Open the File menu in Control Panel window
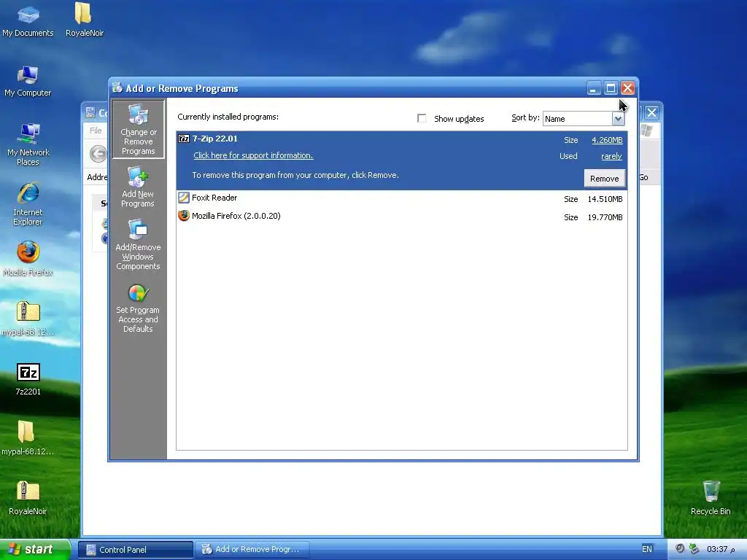The image size is (747, 560). click(x=96, y=131)
